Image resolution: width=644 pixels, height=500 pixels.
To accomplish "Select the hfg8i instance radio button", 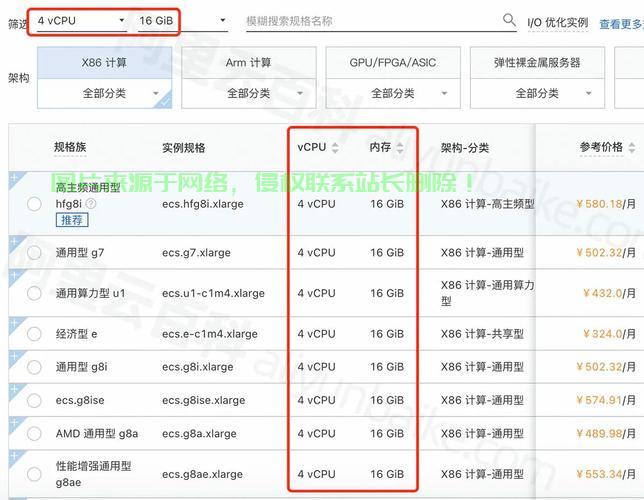I will pos(34,204).
